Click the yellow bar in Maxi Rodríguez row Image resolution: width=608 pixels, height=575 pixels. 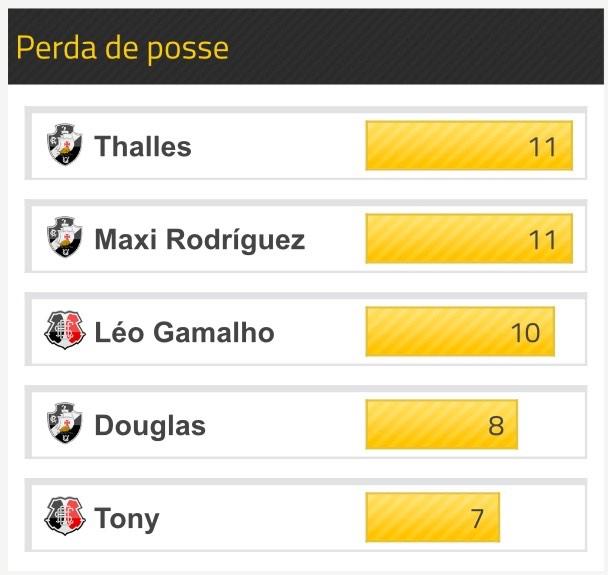pyautogui.click(x=468, y=239)
